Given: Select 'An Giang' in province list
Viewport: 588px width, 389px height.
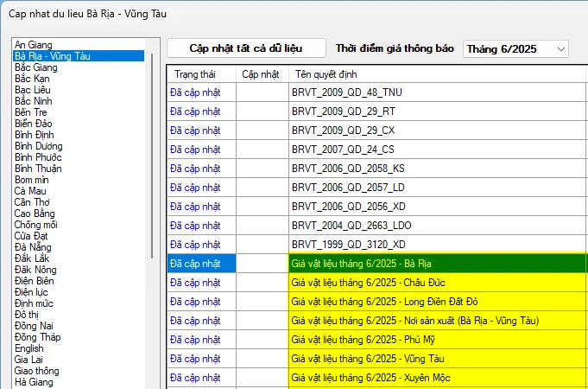Looking at the screenshot, I should click(x=34, y=45).
